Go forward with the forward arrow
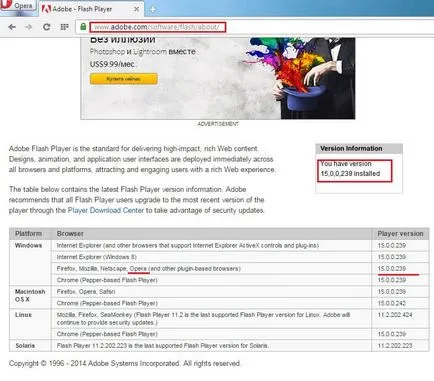434x381 pixels. pos(29,27)
